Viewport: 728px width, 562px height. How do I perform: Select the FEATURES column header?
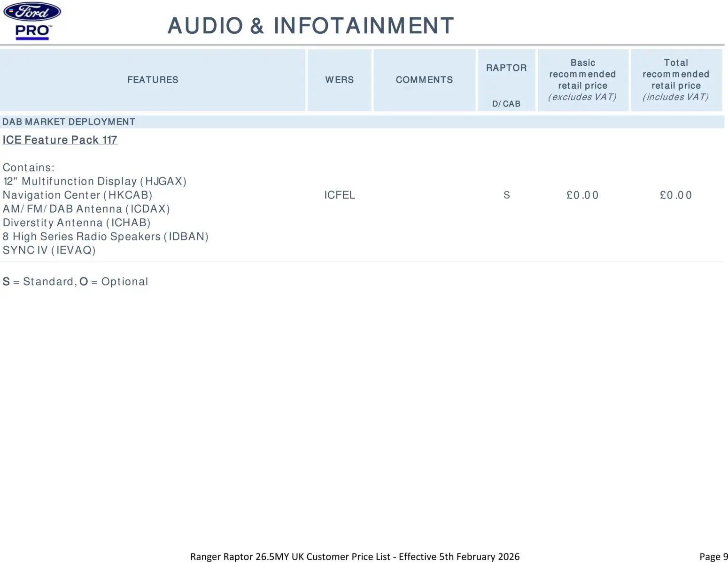[x=153, y=80]
